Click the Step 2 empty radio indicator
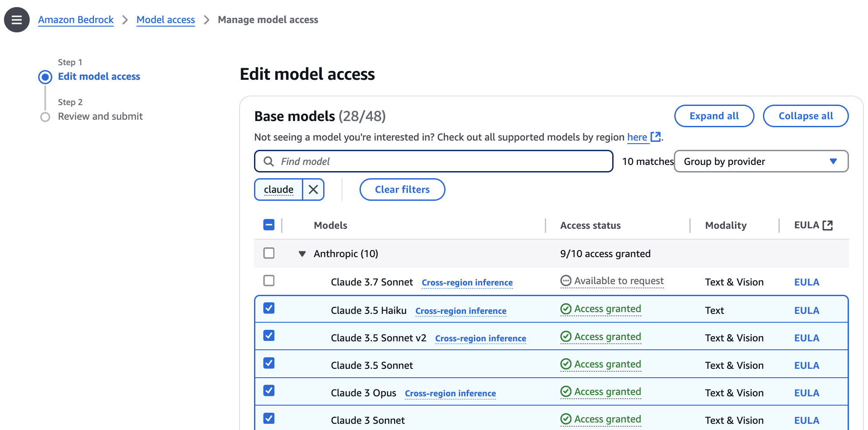The height and width of the screenshot is (430, 868). tap(45, 117)
